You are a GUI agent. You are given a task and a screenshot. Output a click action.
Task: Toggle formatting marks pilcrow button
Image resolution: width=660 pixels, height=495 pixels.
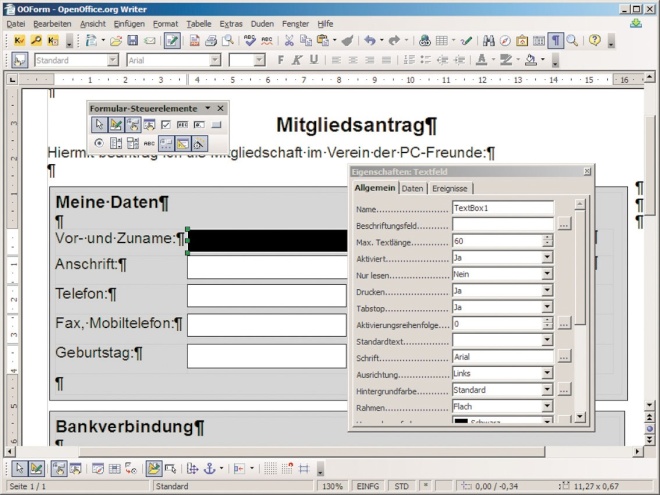[556, 40]
